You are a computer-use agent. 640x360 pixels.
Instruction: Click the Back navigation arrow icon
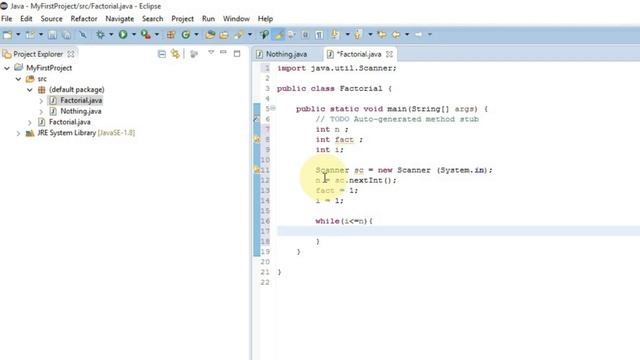coord(396,35)
